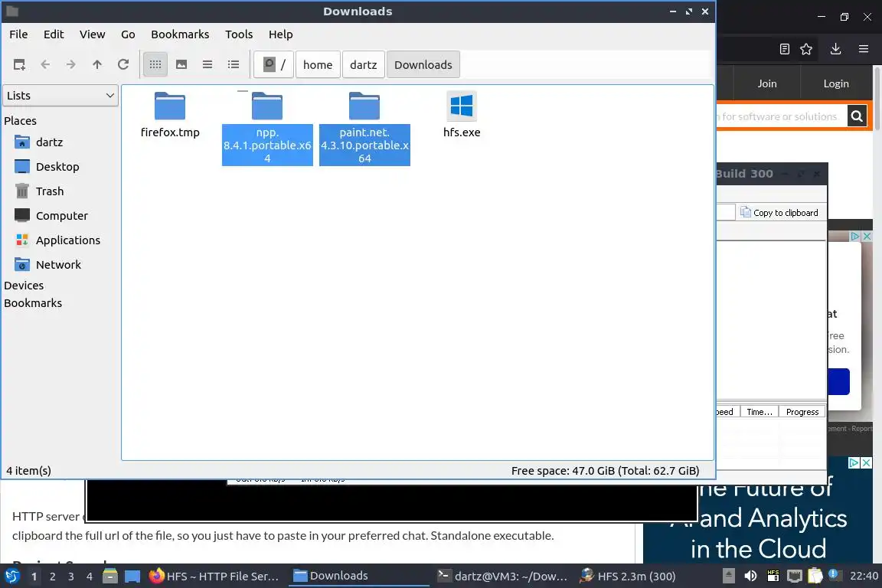Switch to workspace 2
The height and width of the screenshot is (588, 882).
click(52, 577)
